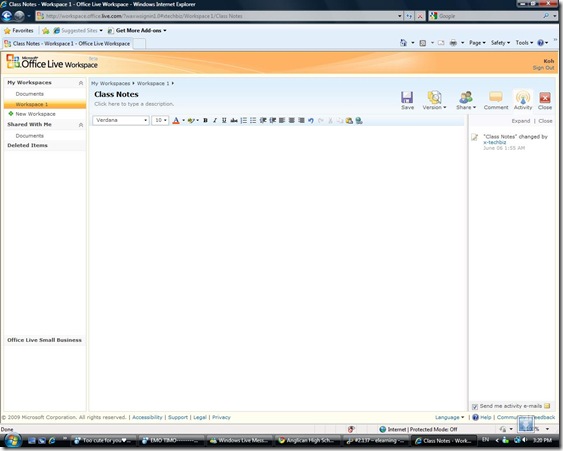Align text to the right
Image resolution: width=563 pixels, height=451 pixels.
[x=301, y=120]
